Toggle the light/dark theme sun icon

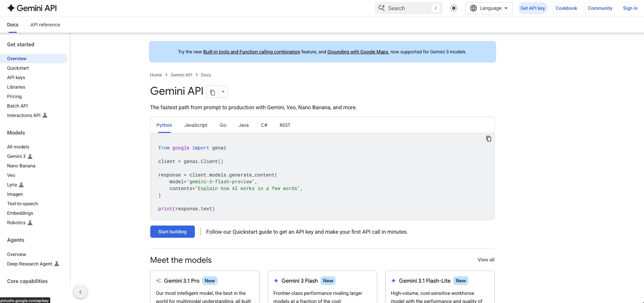click(x=454, y=8)
